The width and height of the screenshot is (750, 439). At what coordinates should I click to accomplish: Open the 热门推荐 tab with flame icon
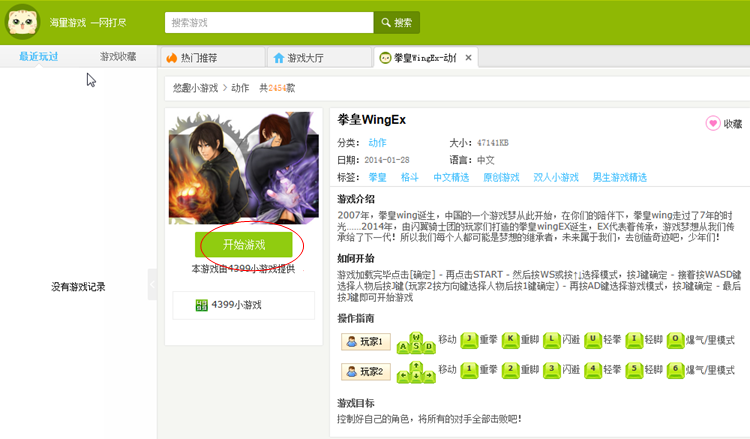point(213,58)
